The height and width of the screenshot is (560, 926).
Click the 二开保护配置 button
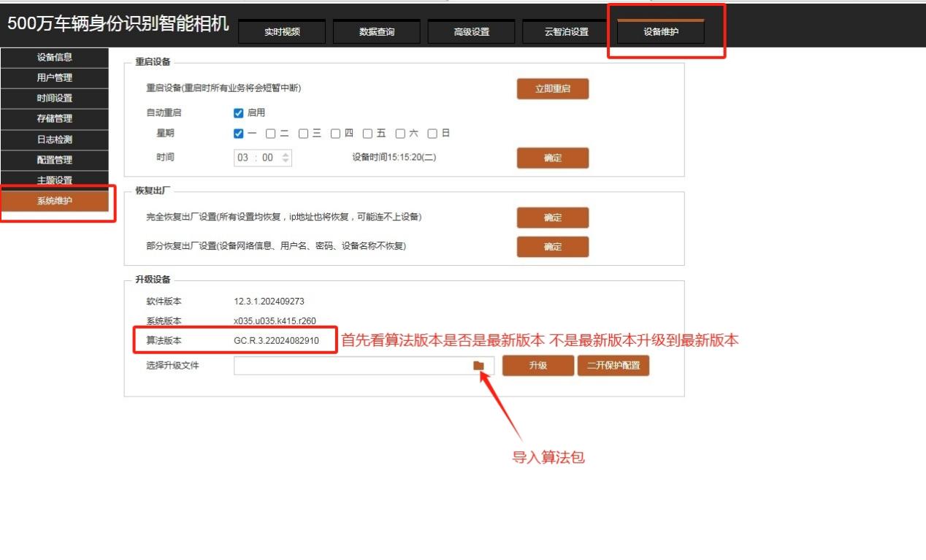(613, 366)
